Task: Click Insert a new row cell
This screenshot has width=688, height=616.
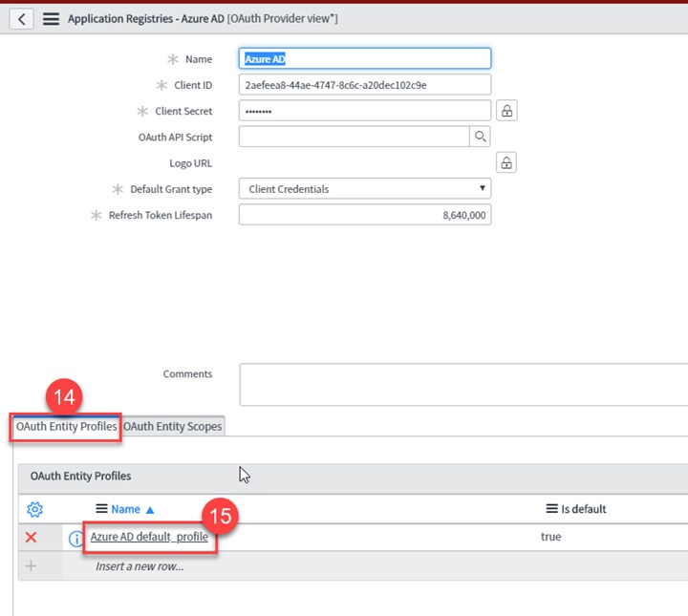Action: point(140,566)
